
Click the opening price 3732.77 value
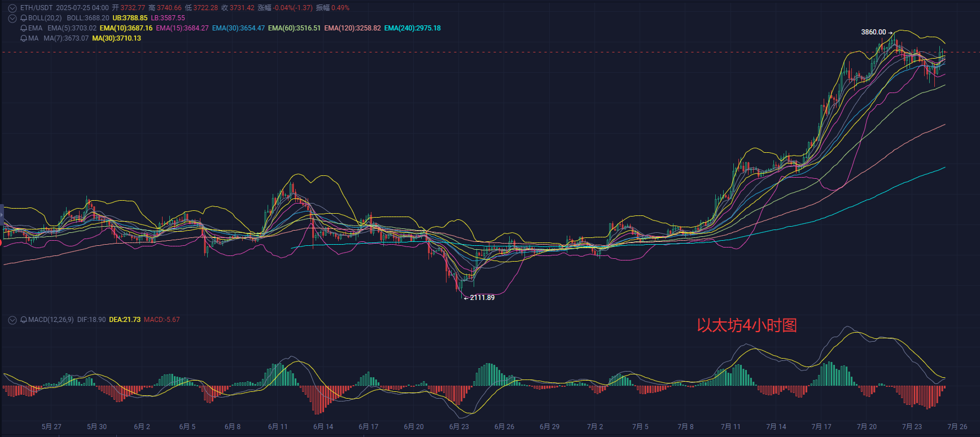(x=133, y=8)
